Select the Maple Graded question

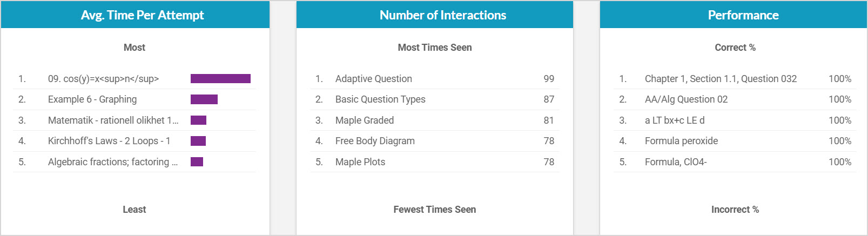click(365, 120)
